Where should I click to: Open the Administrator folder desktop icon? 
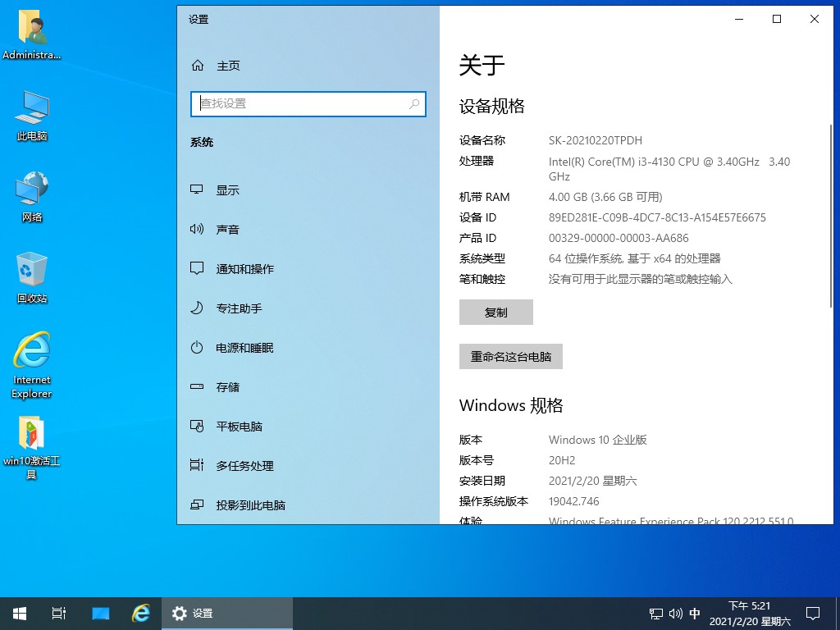click(32, 34)
